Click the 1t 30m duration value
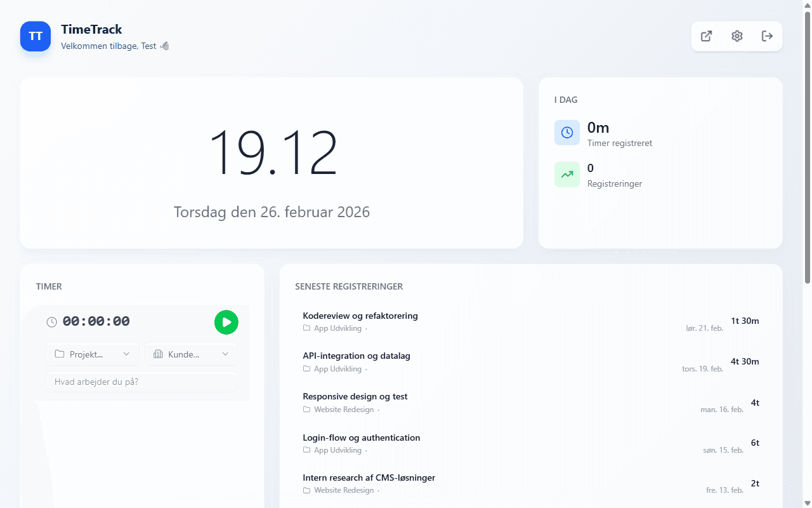This screenshot has height=508, width=812. pos(745,321)
